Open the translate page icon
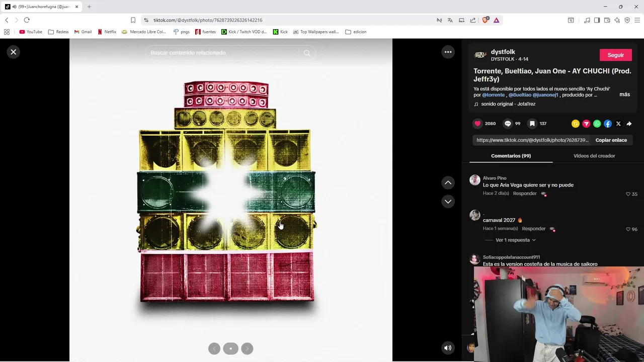Image resolution: width=644 pixels, height=362 pixels. tap(450, 20)
